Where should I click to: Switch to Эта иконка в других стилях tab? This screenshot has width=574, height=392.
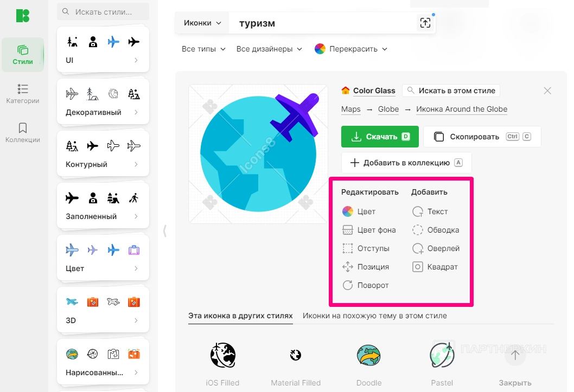pos(240,316)
